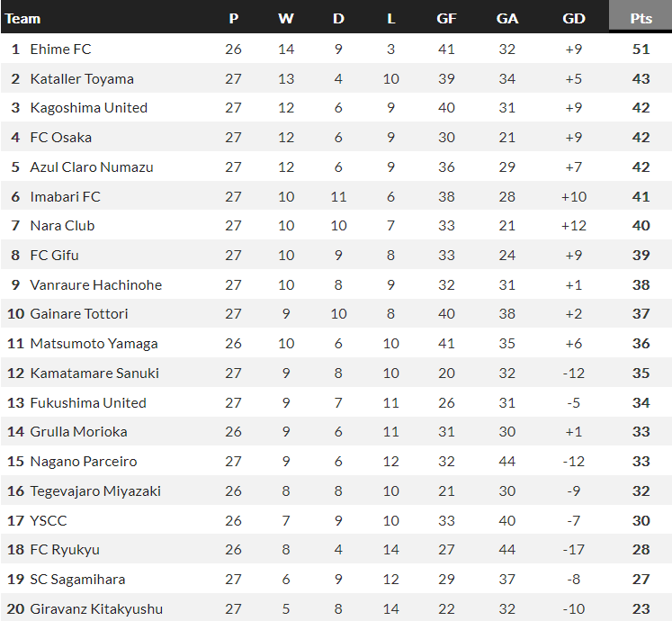
Task: Click Kamatamare Sanuki team name
Action: [94, 373]
